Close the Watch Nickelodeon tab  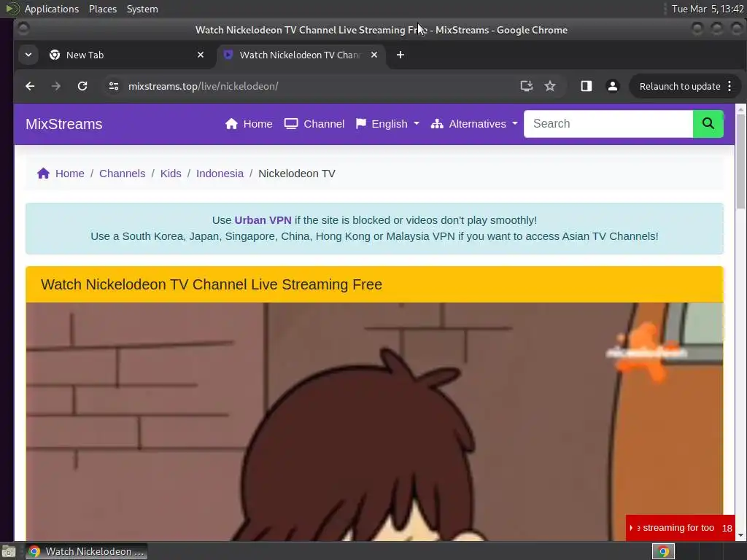pos(374,55)
